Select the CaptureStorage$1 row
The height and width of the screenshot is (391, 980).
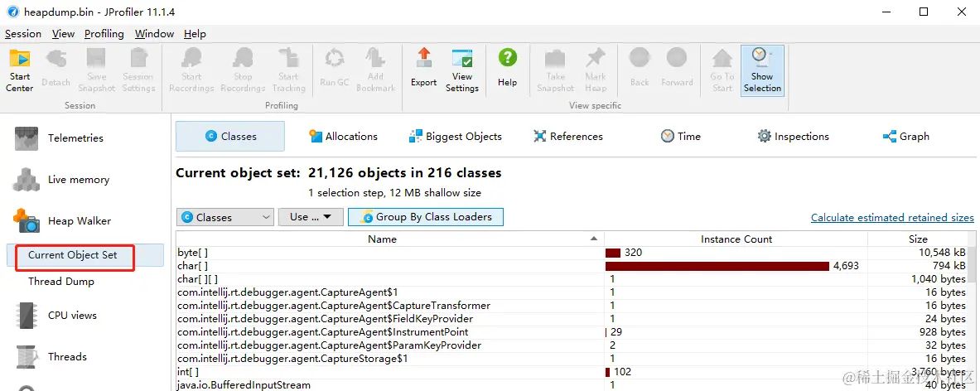tap(572, 359)
